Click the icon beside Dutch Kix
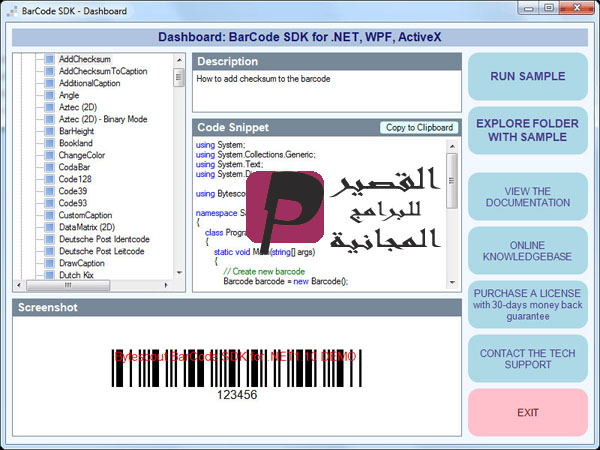 49,274
